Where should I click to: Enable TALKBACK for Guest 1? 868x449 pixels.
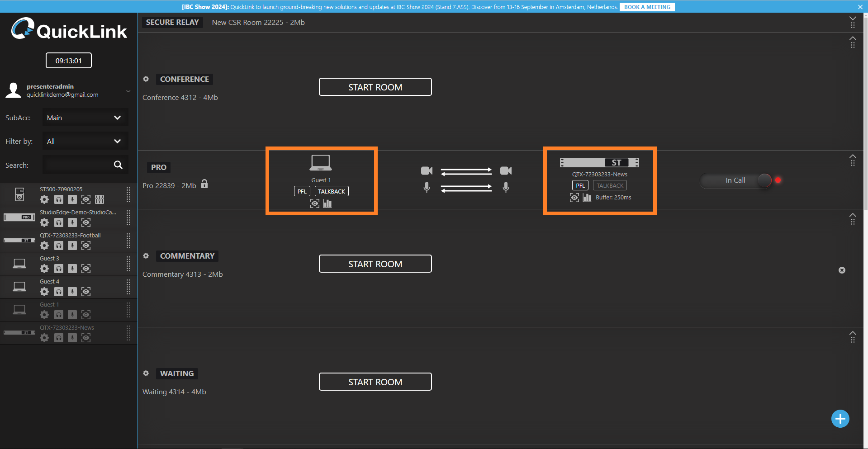(x=332, y=191)
